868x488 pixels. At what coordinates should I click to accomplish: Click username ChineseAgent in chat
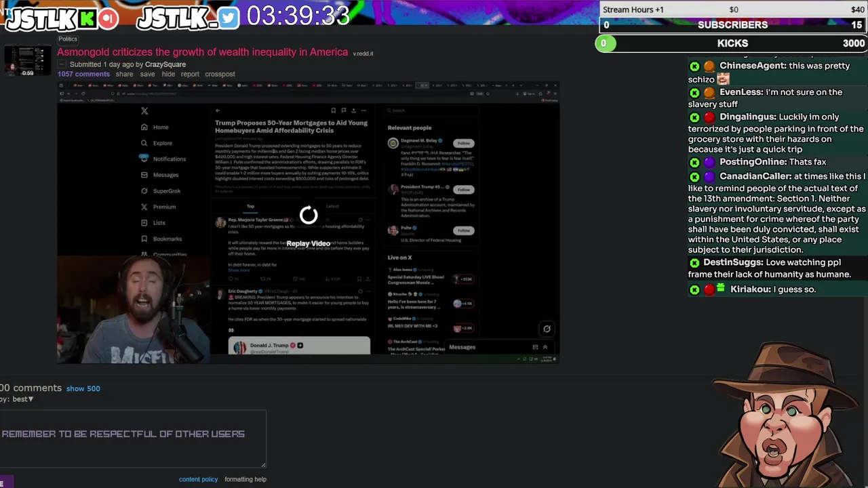(x=753, y=66)
